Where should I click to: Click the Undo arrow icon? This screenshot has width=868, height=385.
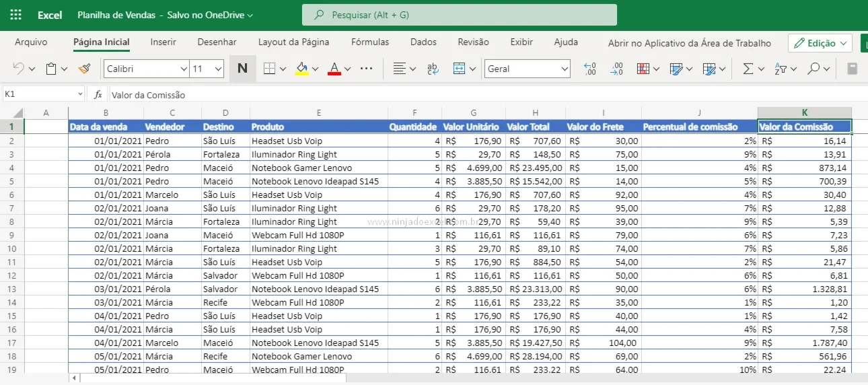18,69
